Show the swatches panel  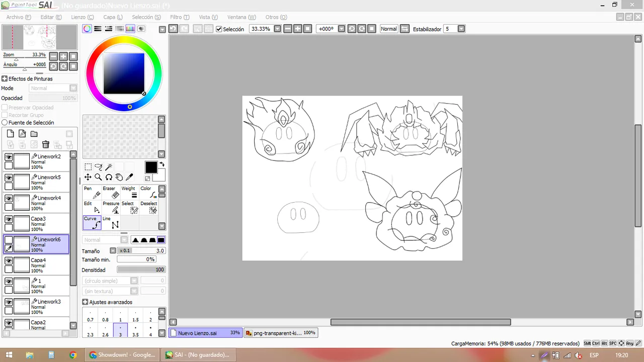pyautogui.click(x=130, y=29)
